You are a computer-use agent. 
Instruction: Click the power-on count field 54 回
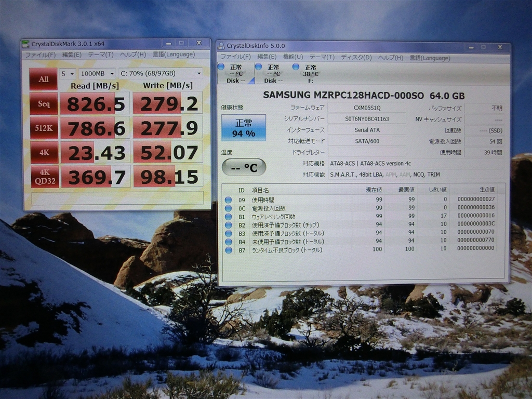[x=484, y=141]
